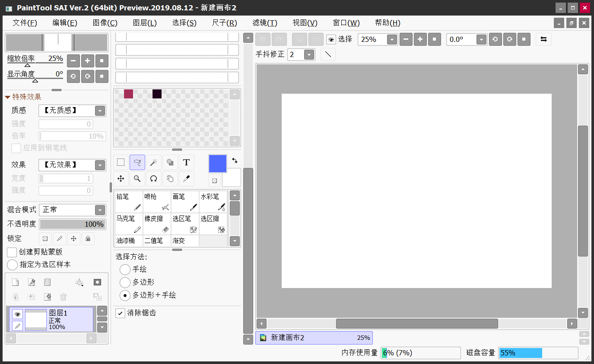Lock transparent pixels icon
This screenshot has width=594, height=364.
point(45,238)
